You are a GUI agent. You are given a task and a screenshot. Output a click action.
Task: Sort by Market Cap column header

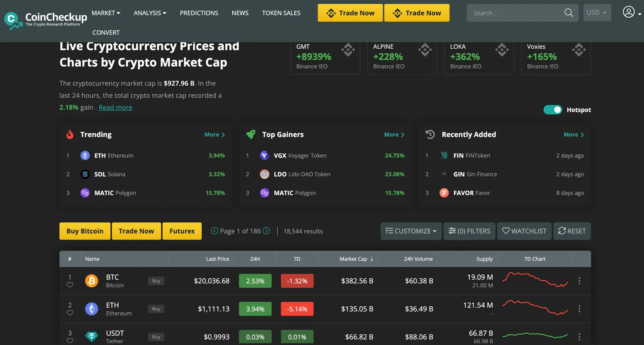click(356, 259)
